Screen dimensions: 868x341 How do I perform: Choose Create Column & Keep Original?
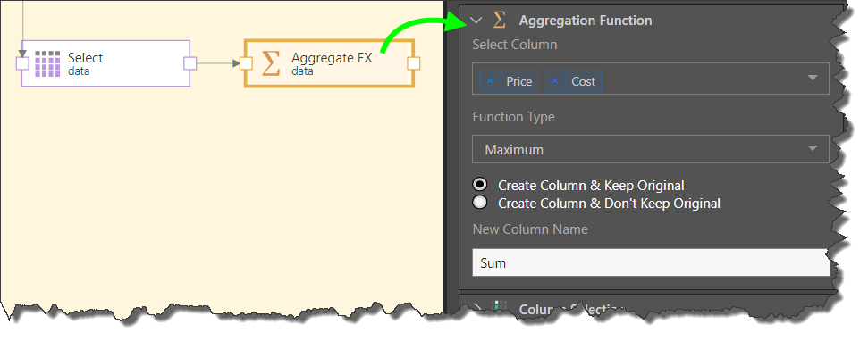[480, 185]
